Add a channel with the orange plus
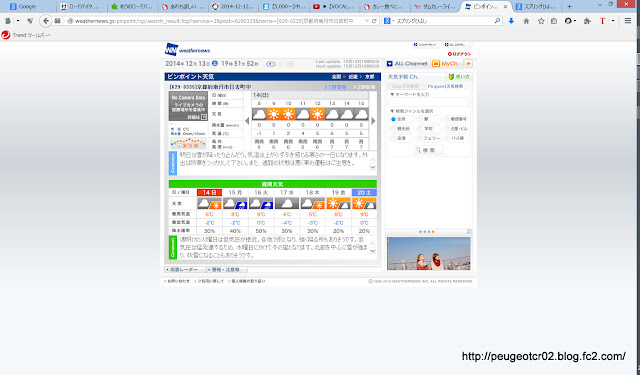The height and width of the screenshot is (375, 640). point(468,64)
